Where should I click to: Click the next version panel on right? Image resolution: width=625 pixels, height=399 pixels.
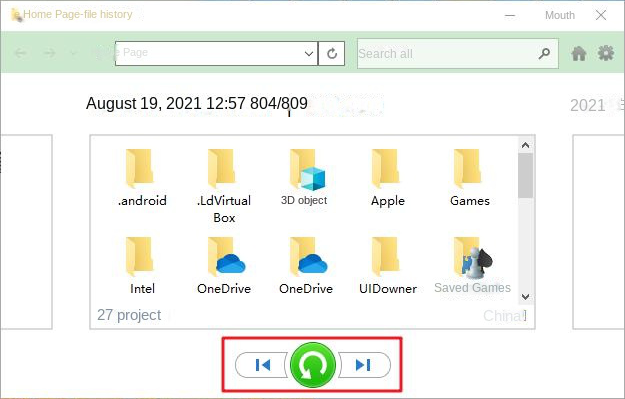(x=598, y=232)
